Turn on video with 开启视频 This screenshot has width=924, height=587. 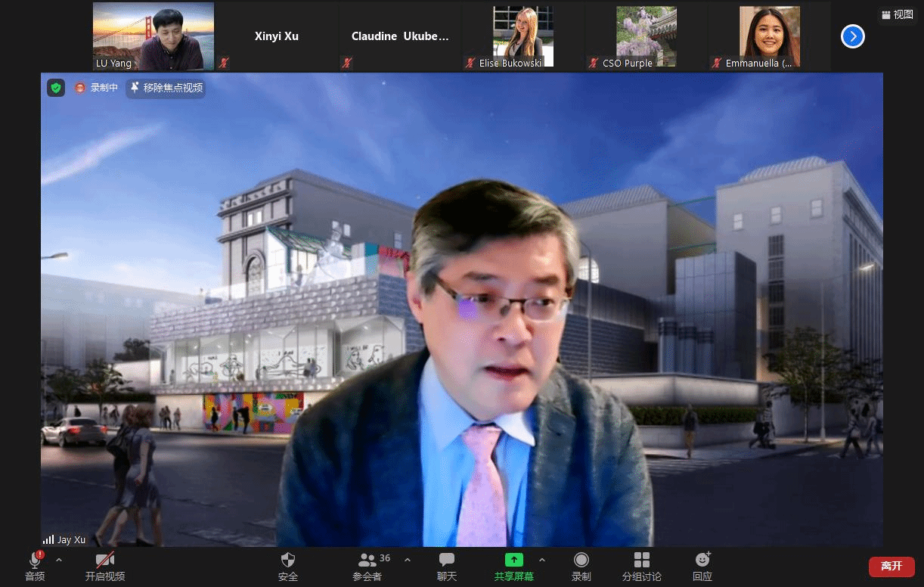104,561
